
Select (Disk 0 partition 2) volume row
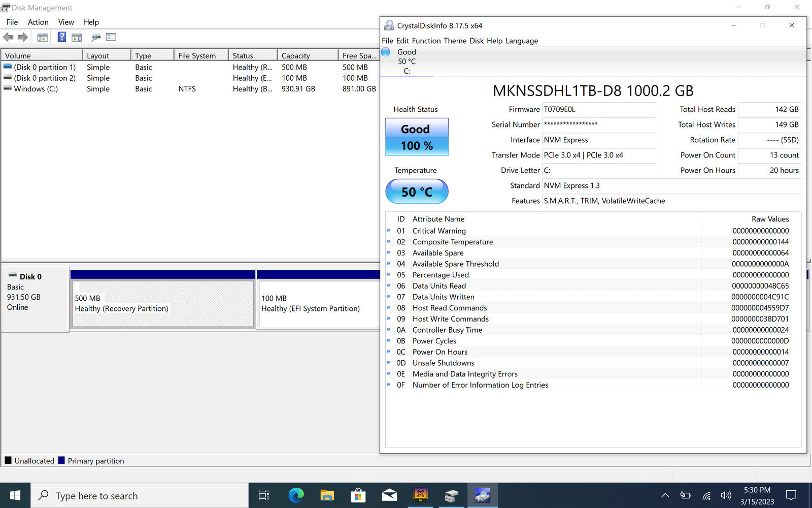[x=190, y=78]
